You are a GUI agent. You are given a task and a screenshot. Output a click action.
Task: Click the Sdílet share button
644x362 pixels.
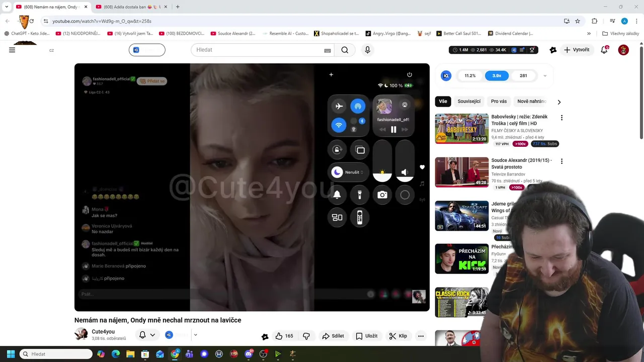333,336
